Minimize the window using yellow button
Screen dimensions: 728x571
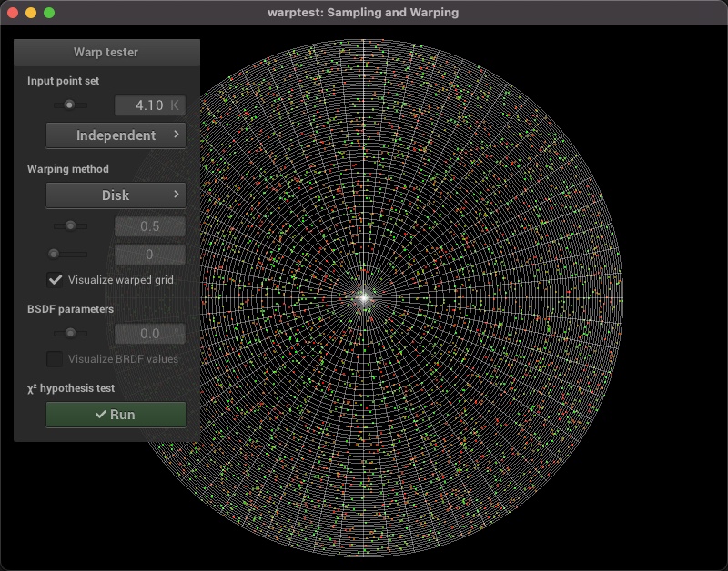click(x=31, y=13)
